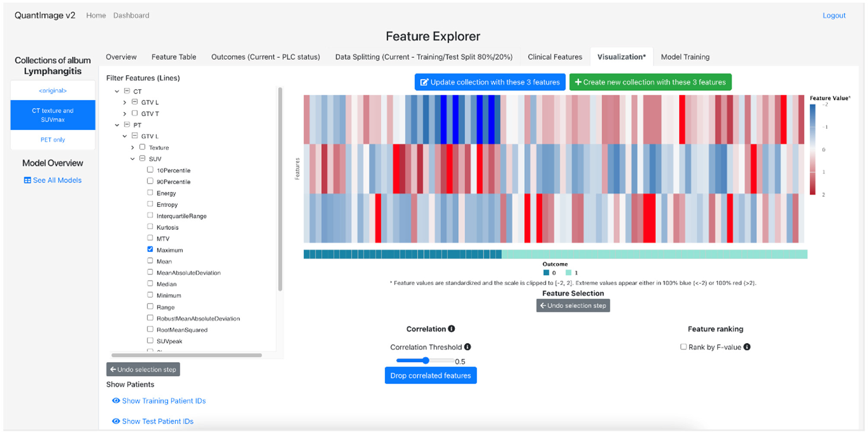Click the Logout link

tap(834, 15)
